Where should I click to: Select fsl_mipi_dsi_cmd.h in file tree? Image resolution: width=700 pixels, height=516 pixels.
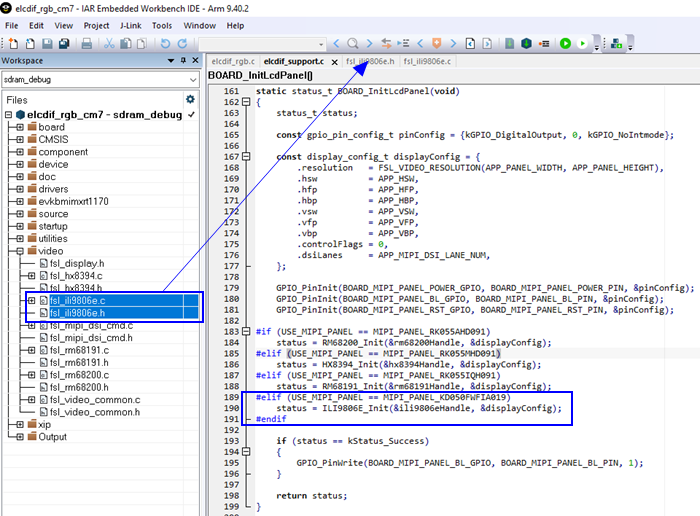(91, 338)
